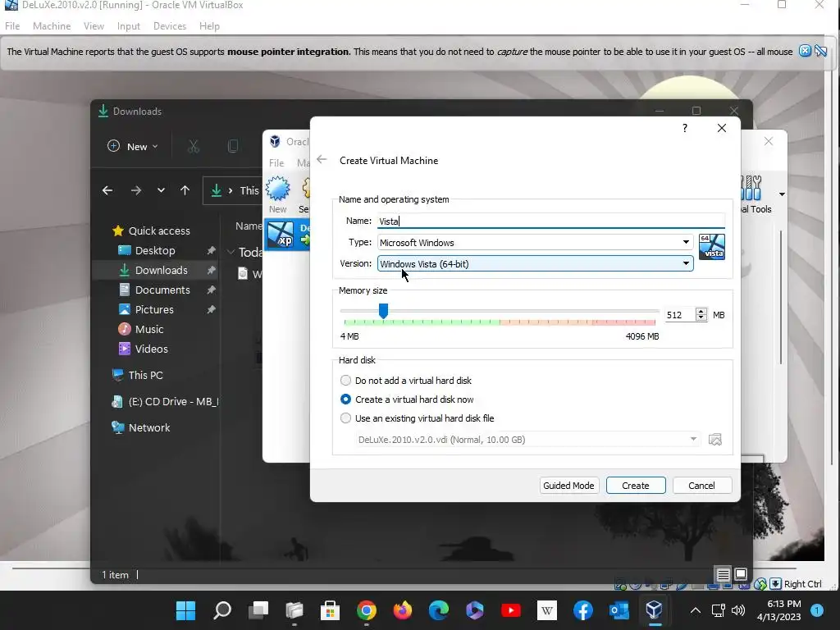
Task: Dismiss the mouse integration notification
Action: [x=805, y=52]
